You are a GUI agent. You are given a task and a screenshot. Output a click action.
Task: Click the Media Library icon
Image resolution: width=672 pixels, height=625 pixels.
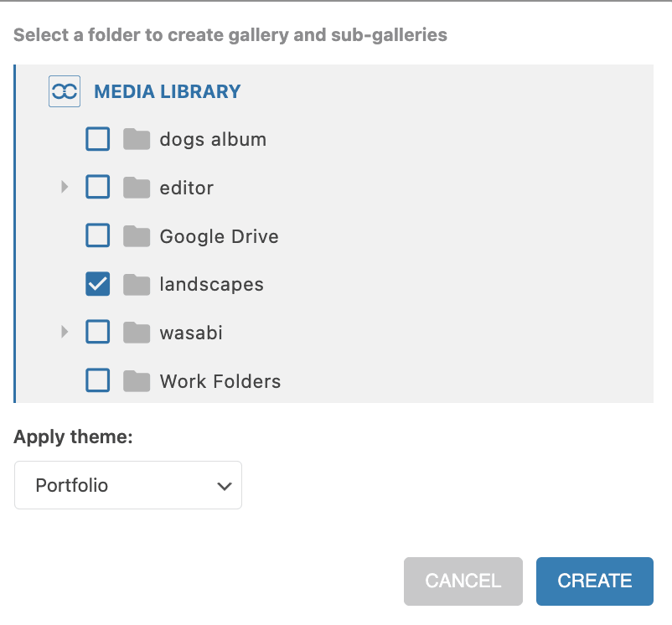click(x=65, y=91)
